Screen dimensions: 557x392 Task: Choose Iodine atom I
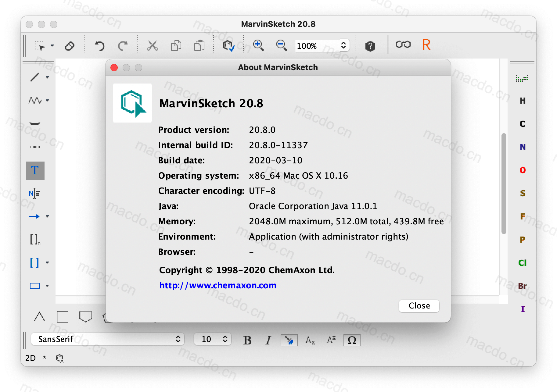[x=523, y=309]
